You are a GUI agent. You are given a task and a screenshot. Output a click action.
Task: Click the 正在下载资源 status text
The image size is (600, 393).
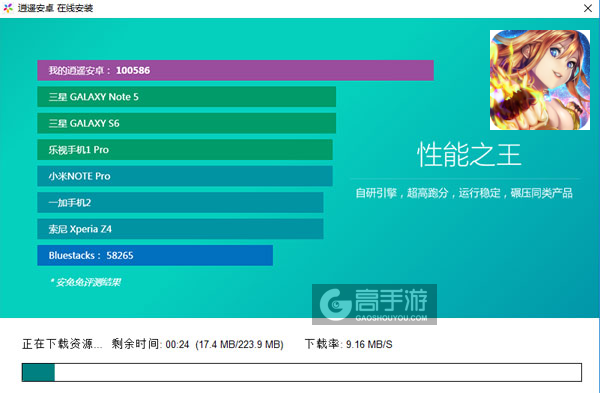(x=62, y=344)
